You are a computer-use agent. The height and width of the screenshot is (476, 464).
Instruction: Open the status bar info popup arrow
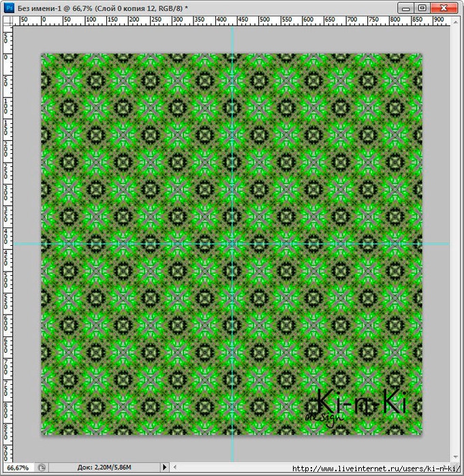tap(165, 467)
